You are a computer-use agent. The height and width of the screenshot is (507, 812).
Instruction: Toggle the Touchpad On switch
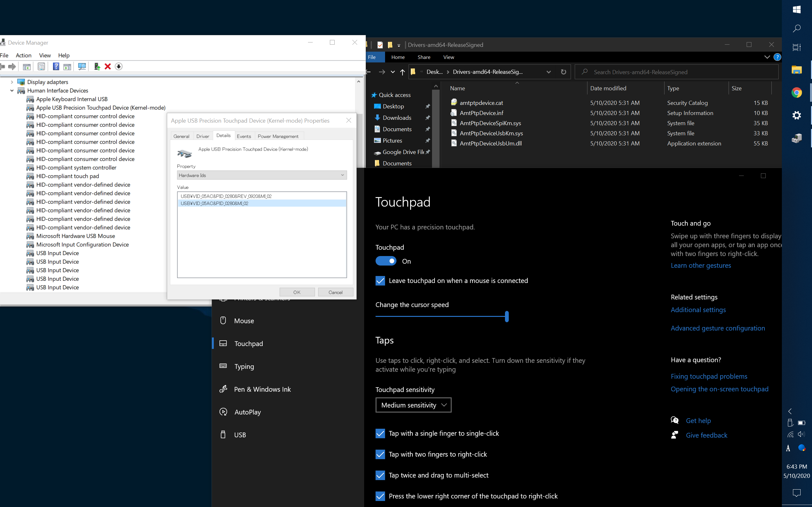(x=386, y=261)
